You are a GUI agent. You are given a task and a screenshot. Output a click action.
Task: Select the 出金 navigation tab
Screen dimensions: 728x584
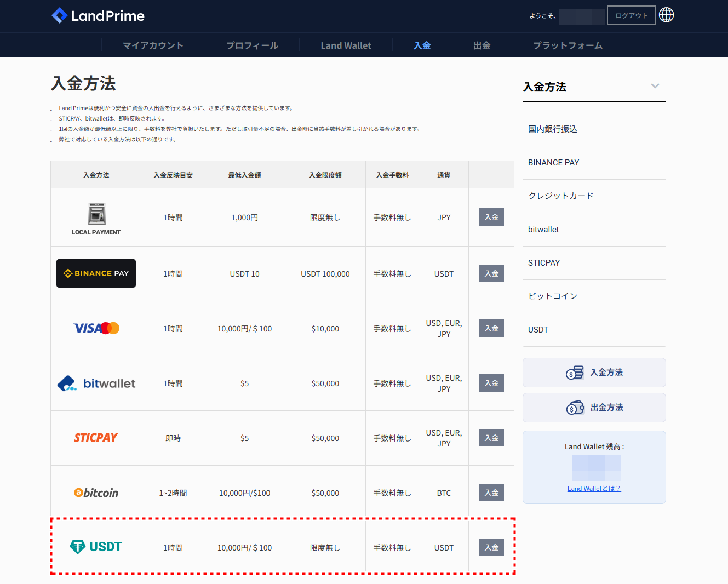[x=482, y=45]
